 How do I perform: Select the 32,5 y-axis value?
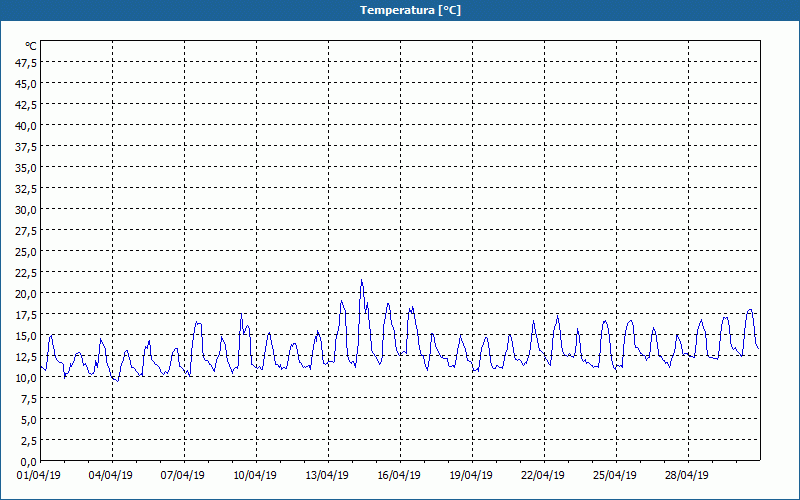coord(27,189)
